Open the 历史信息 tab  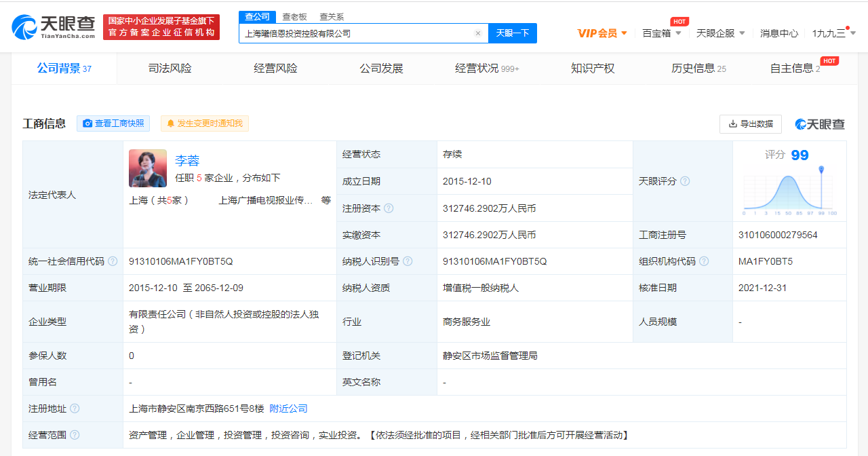tap(698, 69)
